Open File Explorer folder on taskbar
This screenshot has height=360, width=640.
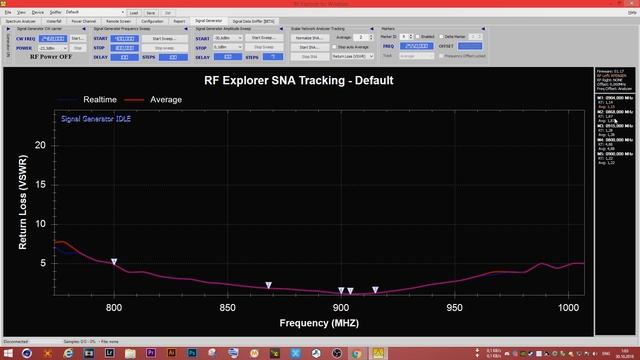[x=130, y=353]
